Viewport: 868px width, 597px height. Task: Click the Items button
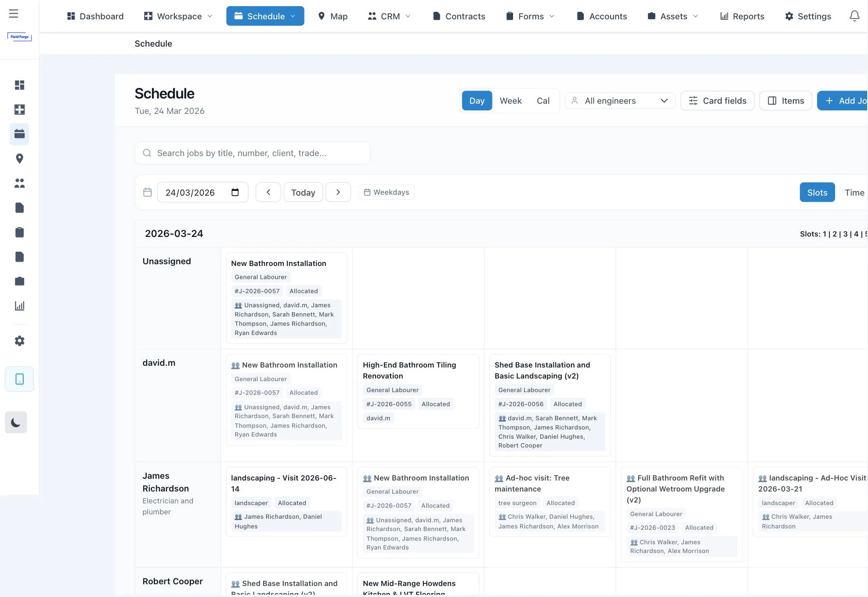pyautogui.click(x=786, y=101)
